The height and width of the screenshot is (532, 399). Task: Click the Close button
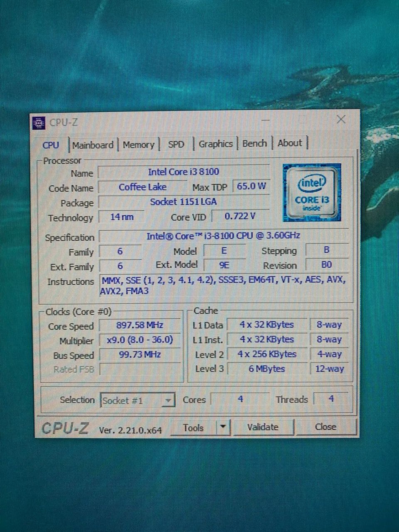tap(325, 426)
